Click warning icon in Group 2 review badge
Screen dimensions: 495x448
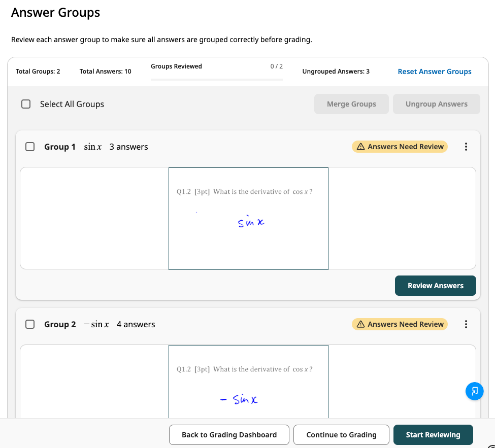coord(360,324)
